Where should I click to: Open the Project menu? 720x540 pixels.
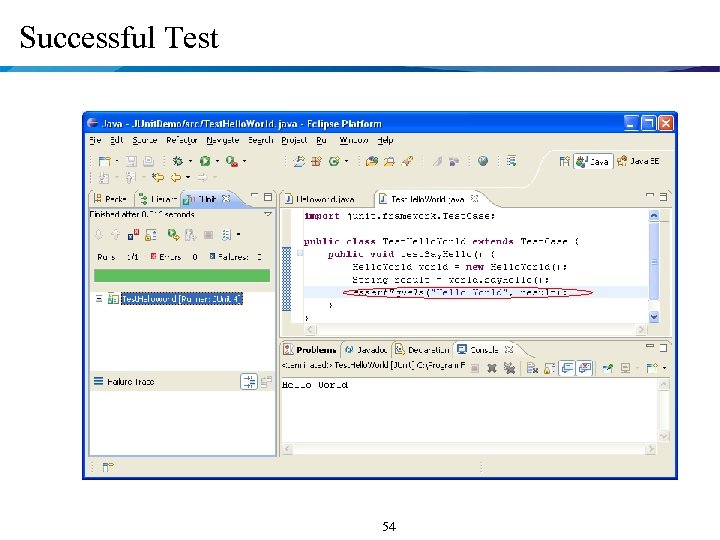tap(294, 140)
